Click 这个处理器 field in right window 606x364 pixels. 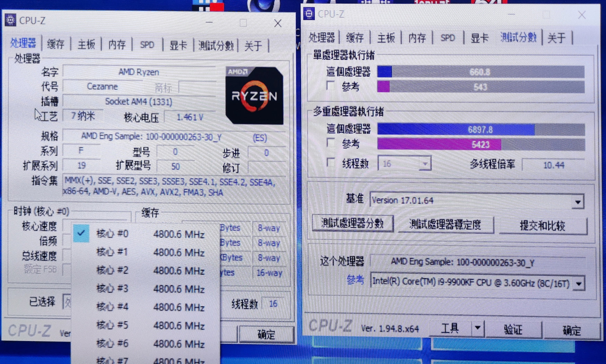[478, 262]
